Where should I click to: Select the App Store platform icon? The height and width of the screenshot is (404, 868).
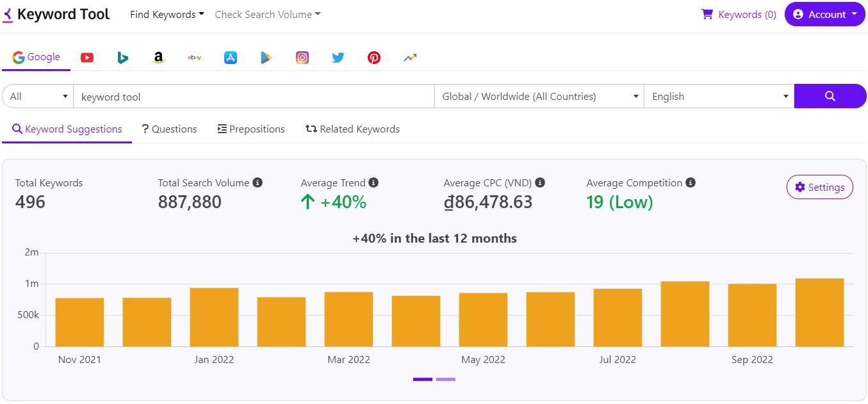[x=230, y=57]
